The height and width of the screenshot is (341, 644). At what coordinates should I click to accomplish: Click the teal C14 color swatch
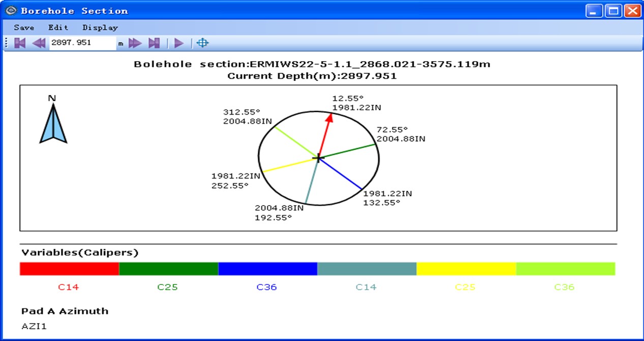click(367, 269)
